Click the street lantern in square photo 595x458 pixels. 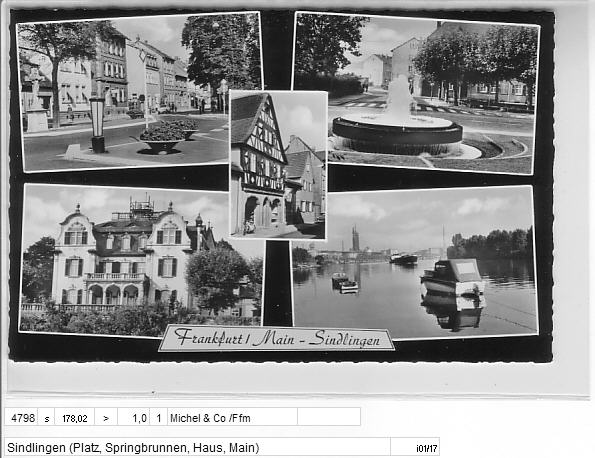98,124
